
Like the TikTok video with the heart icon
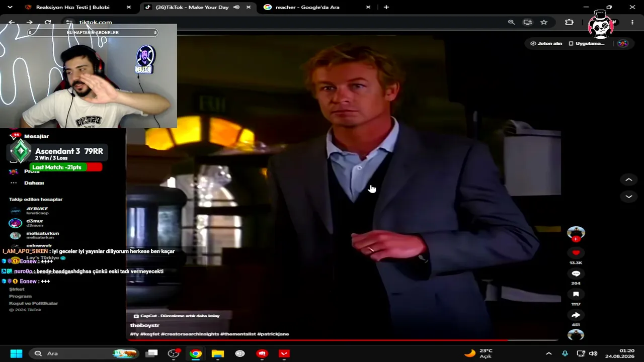(x=576, y=252)
